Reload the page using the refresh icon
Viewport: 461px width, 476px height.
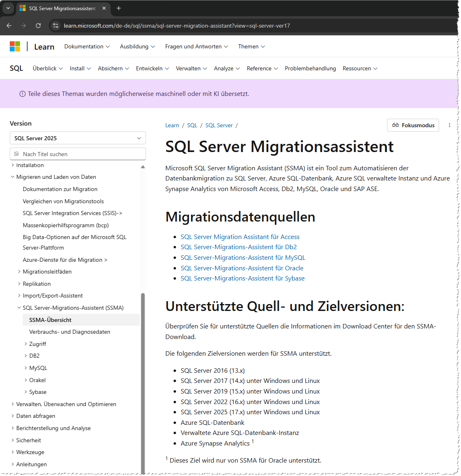pyautogui.click(x=38, y=26)
